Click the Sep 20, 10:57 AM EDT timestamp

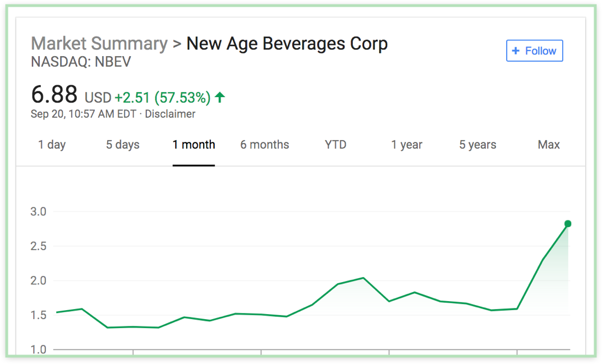[83, 114]
